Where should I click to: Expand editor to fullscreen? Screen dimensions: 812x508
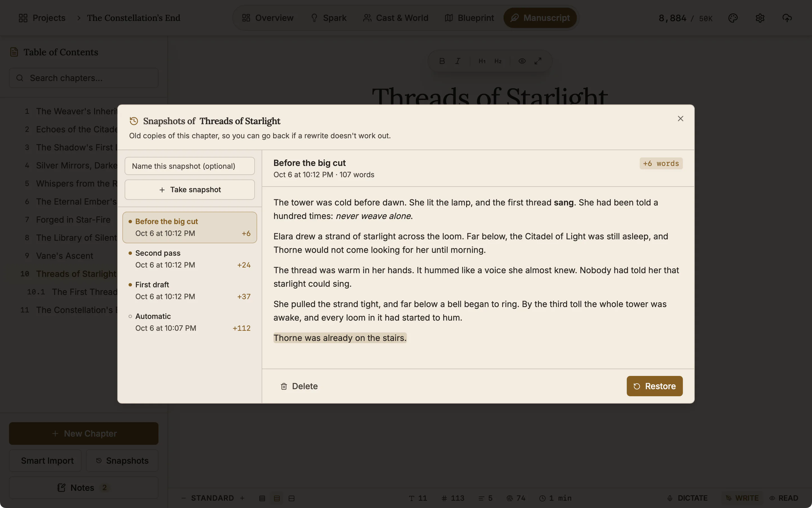(x=538, y=61)
